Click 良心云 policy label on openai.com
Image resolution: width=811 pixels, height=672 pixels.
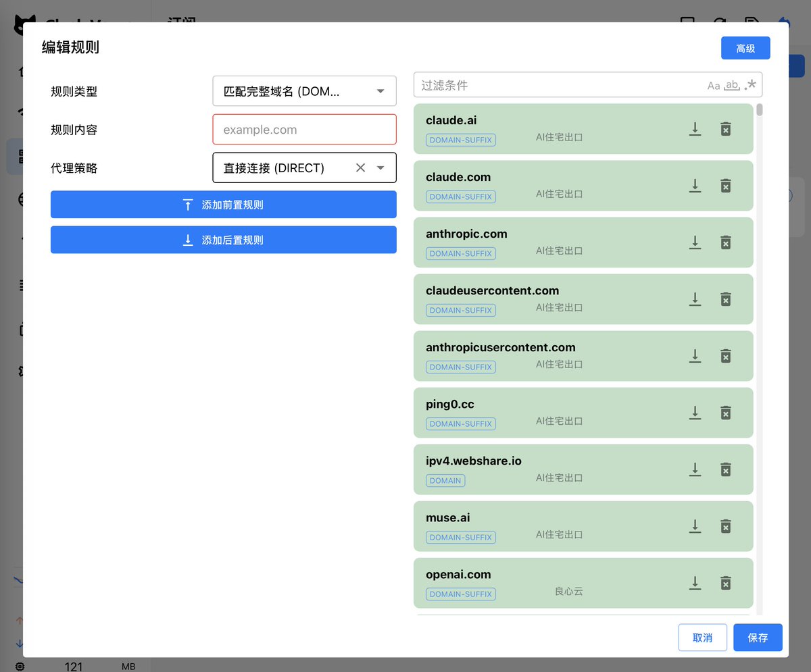[x=568, y=591]
